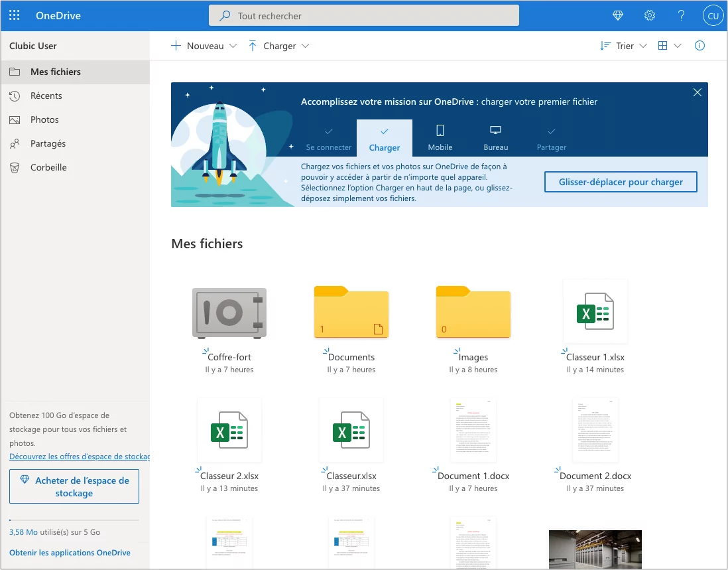The image size is (728, 570).
Task: Click the Partagés people icon
Action: 15,143
